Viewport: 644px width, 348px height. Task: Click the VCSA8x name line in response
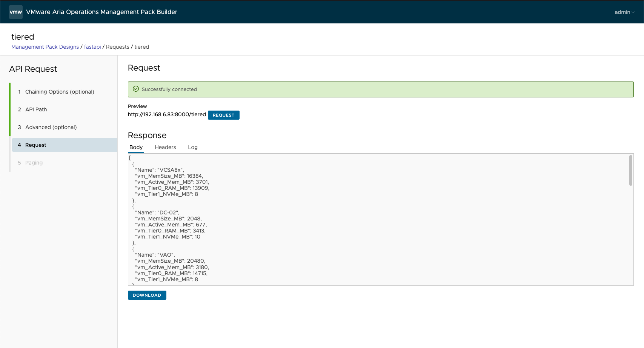pyautogui.click(x=160, y=170)
